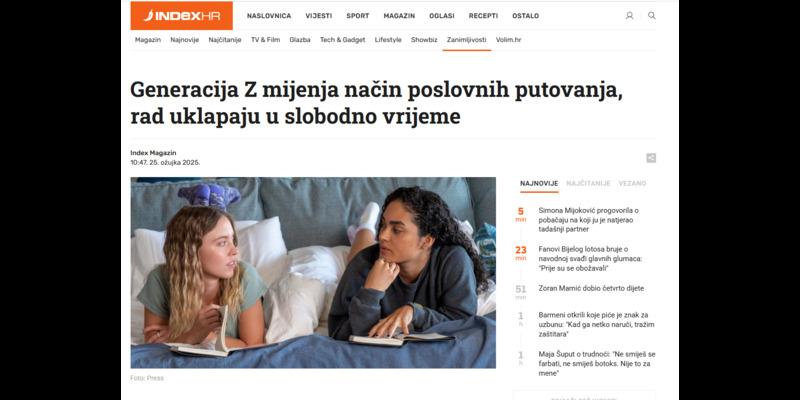Open the MAGAZIN menu item
Viewport: 800px width, 400px height.
tap(399, 16)
